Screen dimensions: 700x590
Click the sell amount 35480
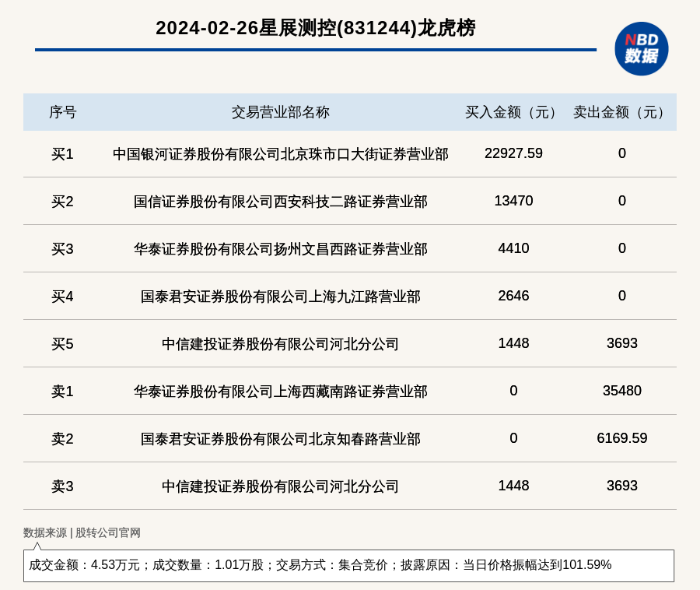click(x=622, y=391)
